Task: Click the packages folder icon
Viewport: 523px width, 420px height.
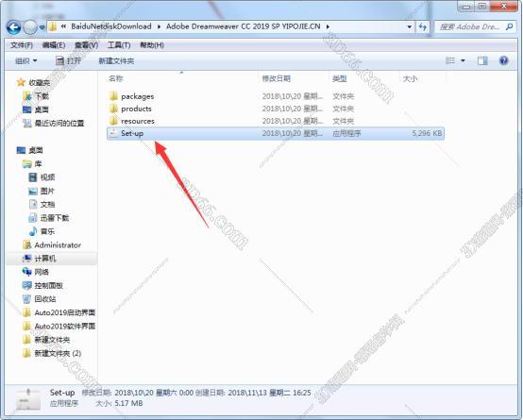Action: click(x=113, y=96)
